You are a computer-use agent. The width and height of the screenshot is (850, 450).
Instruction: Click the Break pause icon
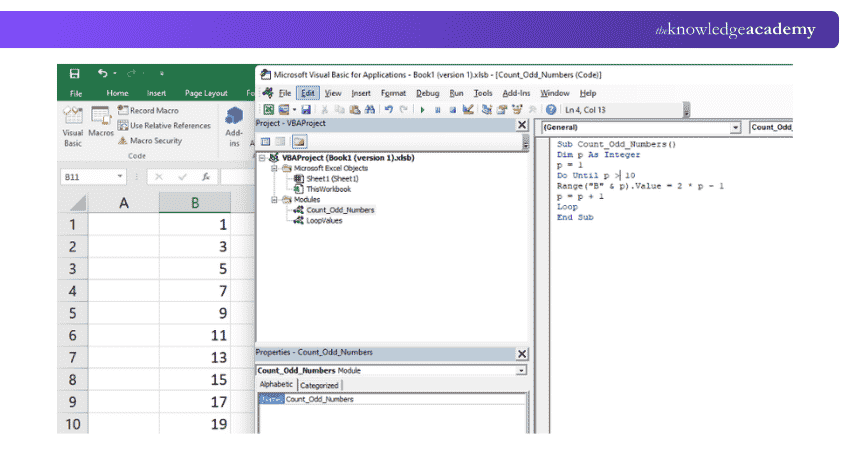click(437, 110)
